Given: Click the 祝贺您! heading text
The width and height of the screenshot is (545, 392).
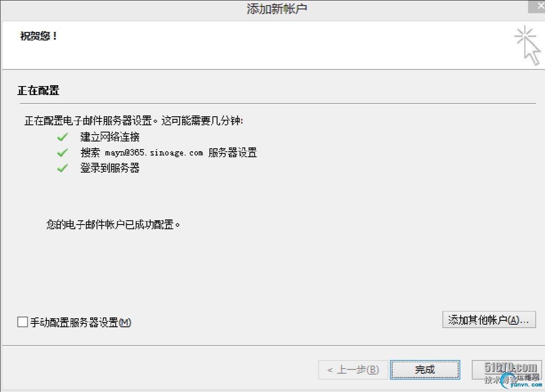Looking at the screenshot, I should click(x=39, y=36).
